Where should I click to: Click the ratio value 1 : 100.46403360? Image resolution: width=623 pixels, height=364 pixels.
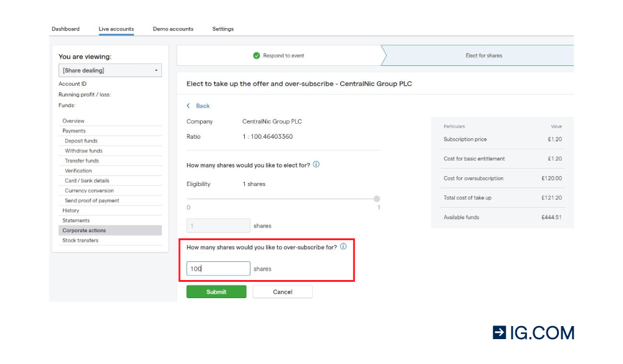coord(267,136)
